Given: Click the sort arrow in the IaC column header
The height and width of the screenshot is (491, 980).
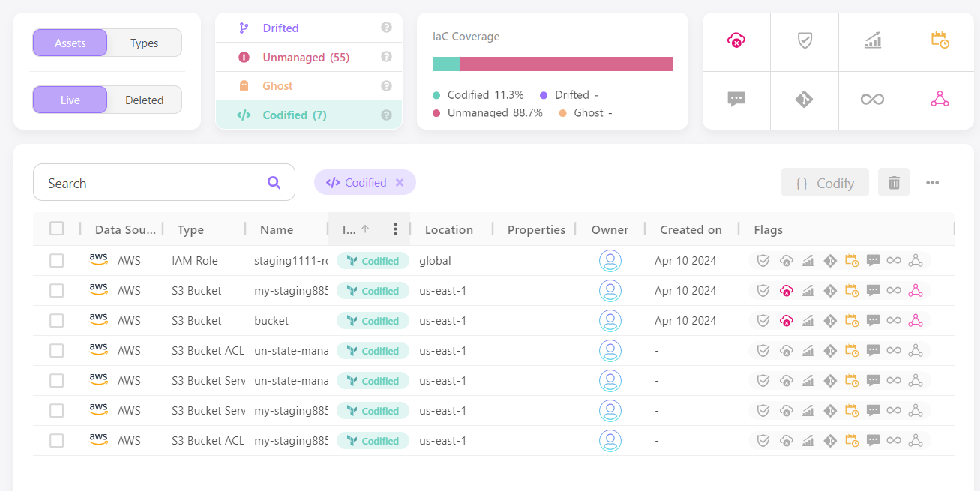Looking at the screenshot, I should [x=365, y=229].
